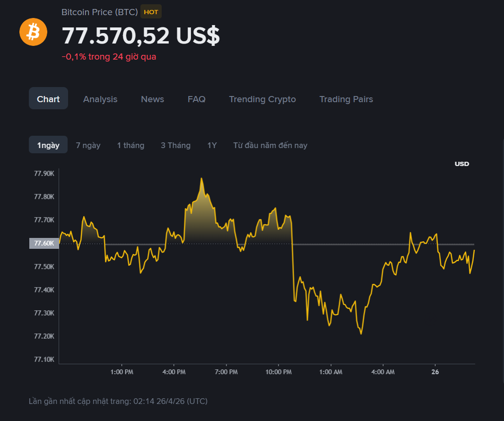The height and width of the screenshot is (421, 504).
Task: Select the Chart tab
Action: [48, 98]
